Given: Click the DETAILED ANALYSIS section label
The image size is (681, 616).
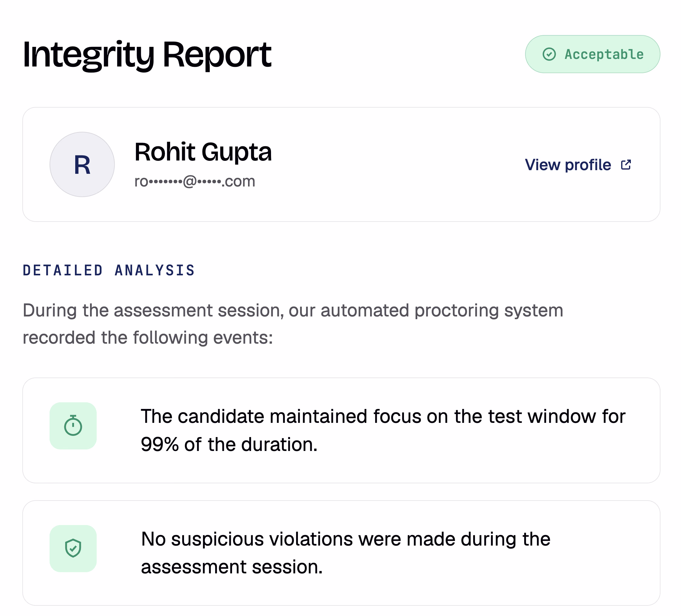Looking at the screenshot, I should pos(109,270).
